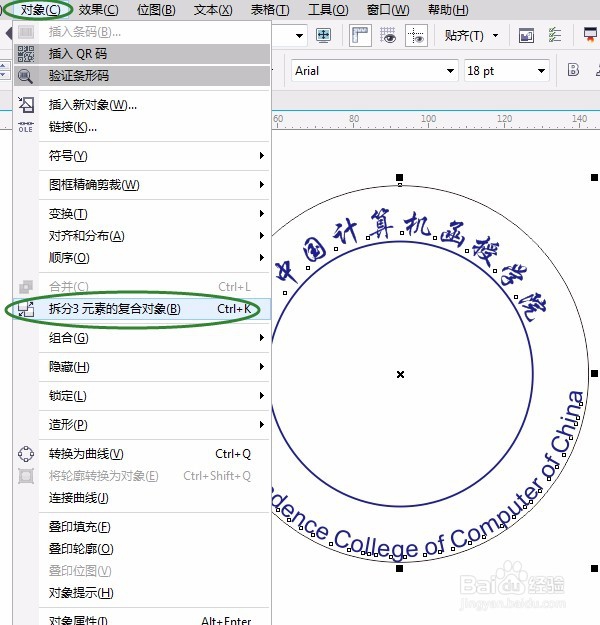Select 连接曲线(J) menu entry

[142, 498]
